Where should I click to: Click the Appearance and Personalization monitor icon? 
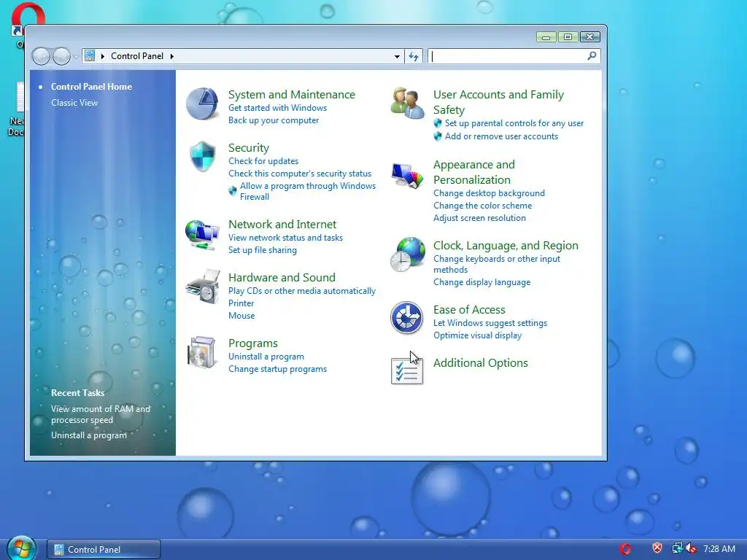[407, 176]
